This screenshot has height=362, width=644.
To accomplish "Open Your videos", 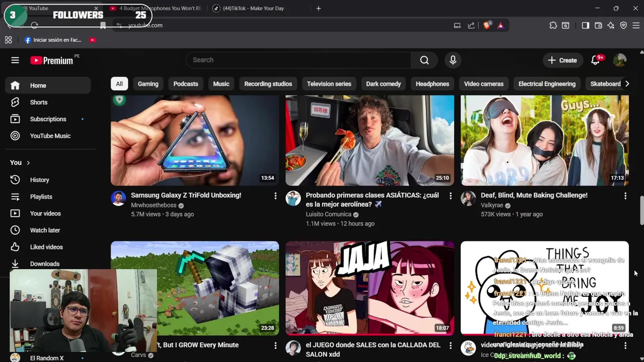I will tap(48, 214).
